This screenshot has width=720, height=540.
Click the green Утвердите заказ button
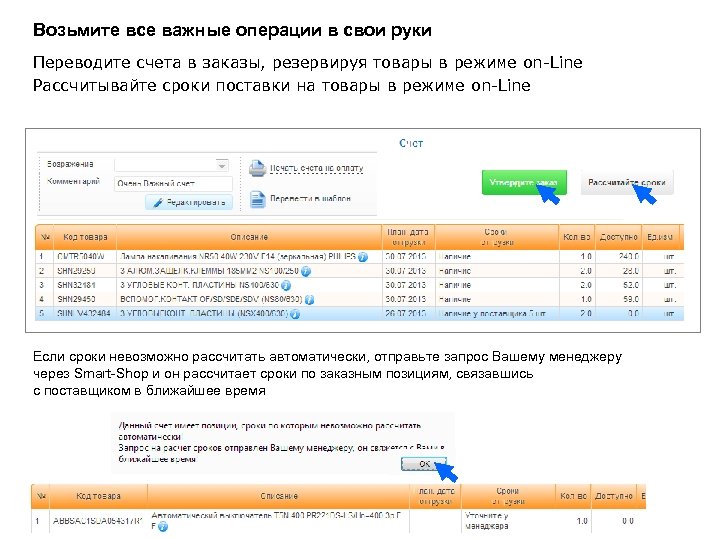pyautogui.click(x=524, y=182)
